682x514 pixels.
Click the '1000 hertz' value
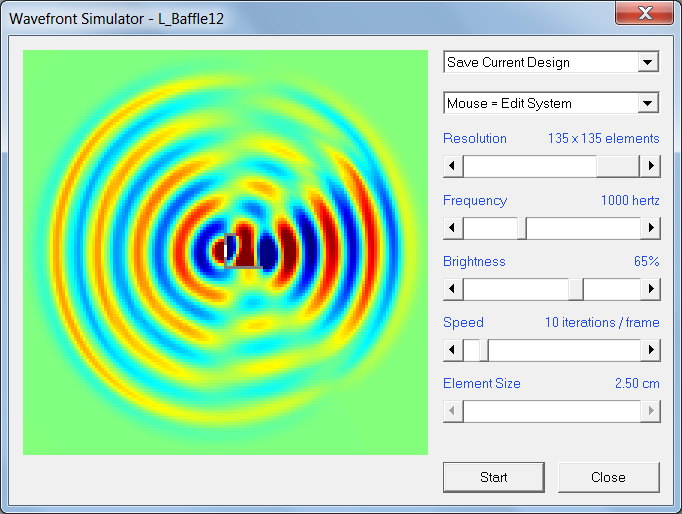pyautogui.click(x=630, y=200)
